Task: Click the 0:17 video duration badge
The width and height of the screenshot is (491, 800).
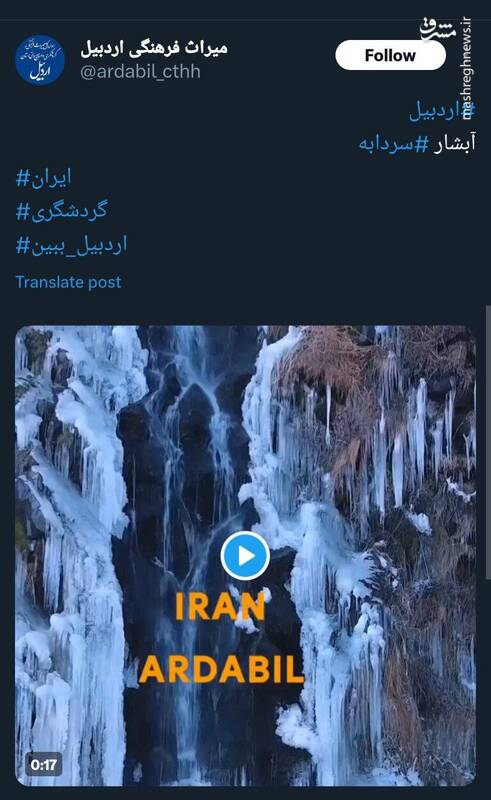Action: coord(44,764)
